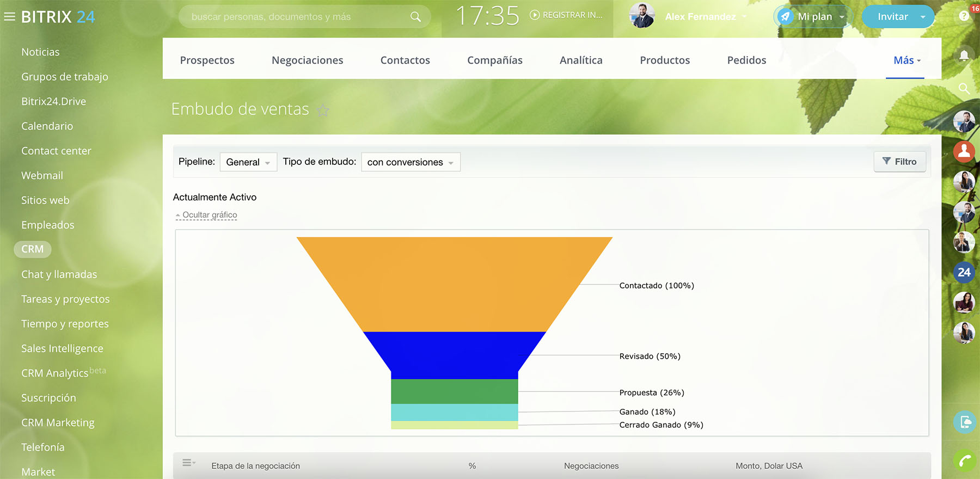Click the Filtro button
The height and width of the screenshot is (479, 980).
pos(899,162)
